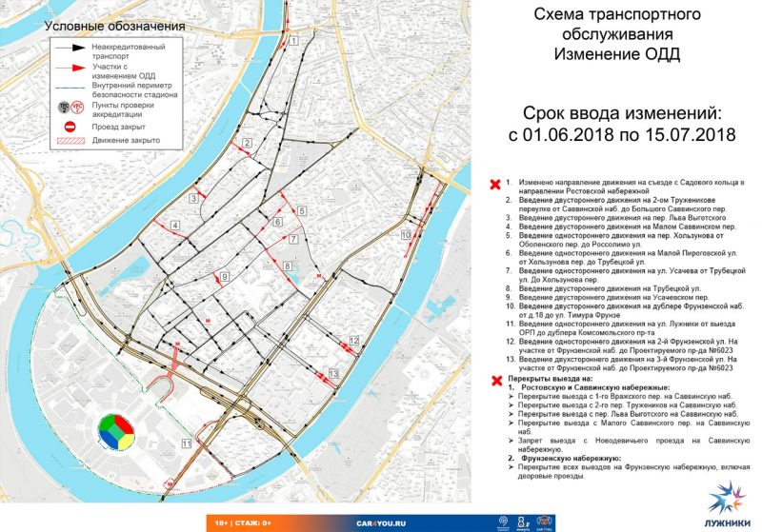Click the gray TPC checkpoint icon in legend
Image resolution: width=762 pixels, height=532 pixels.
[64, 108]
